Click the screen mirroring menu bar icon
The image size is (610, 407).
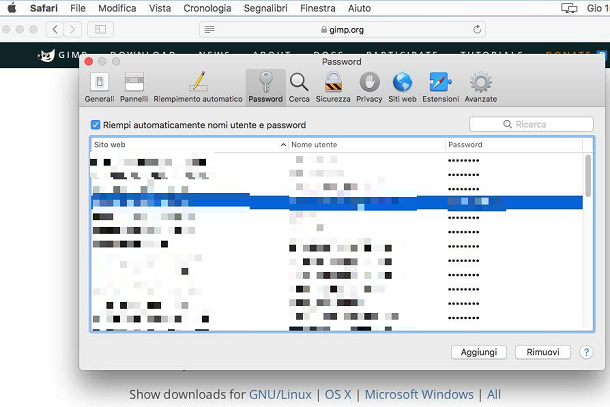(x=569, y=8)
